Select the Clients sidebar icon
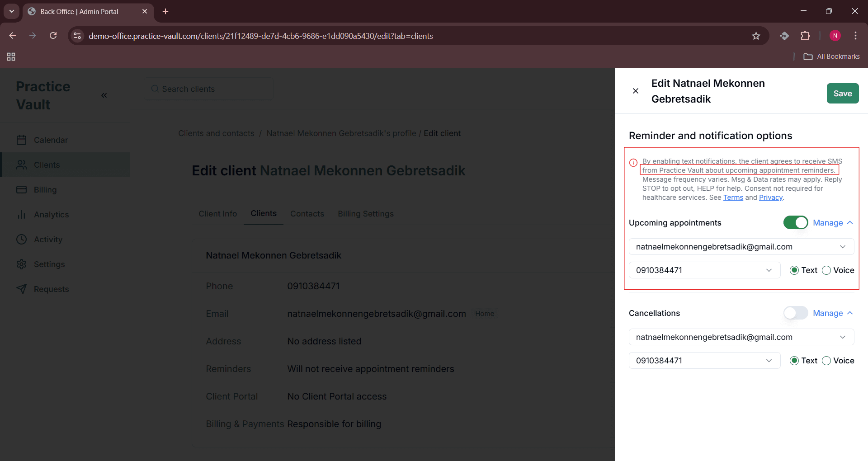This screenshot has height=461, width=868. (22, 165)
